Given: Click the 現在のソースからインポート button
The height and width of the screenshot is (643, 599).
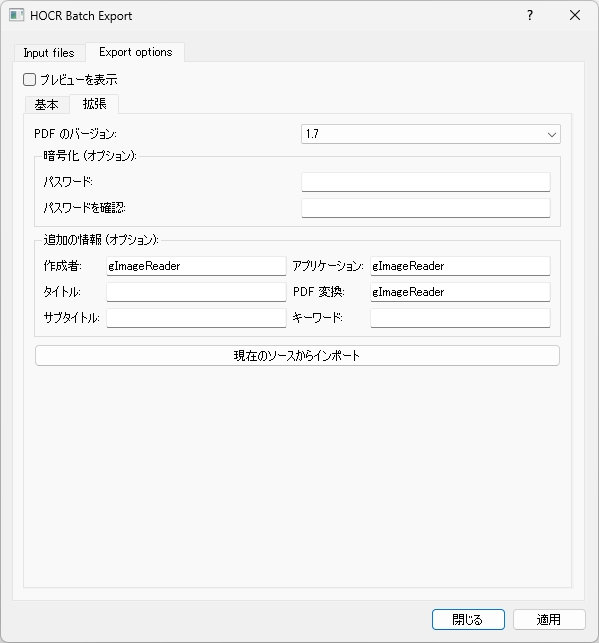Looking at the screenshot, I should coord(297,356).
